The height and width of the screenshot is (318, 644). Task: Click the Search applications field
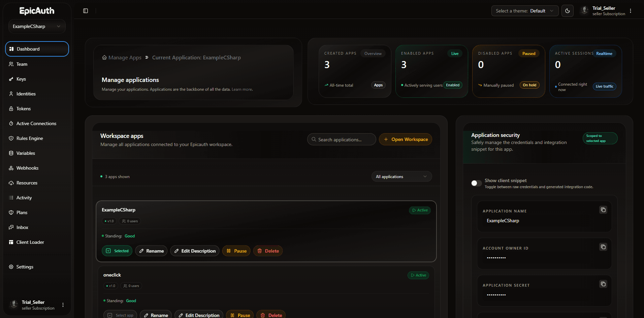342,140
